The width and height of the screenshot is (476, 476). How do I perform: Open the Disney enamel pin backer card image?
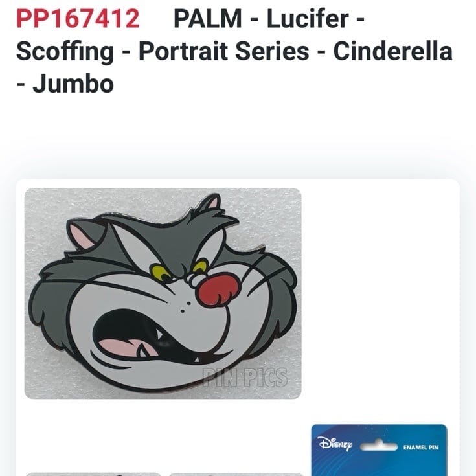pos(379,450)
